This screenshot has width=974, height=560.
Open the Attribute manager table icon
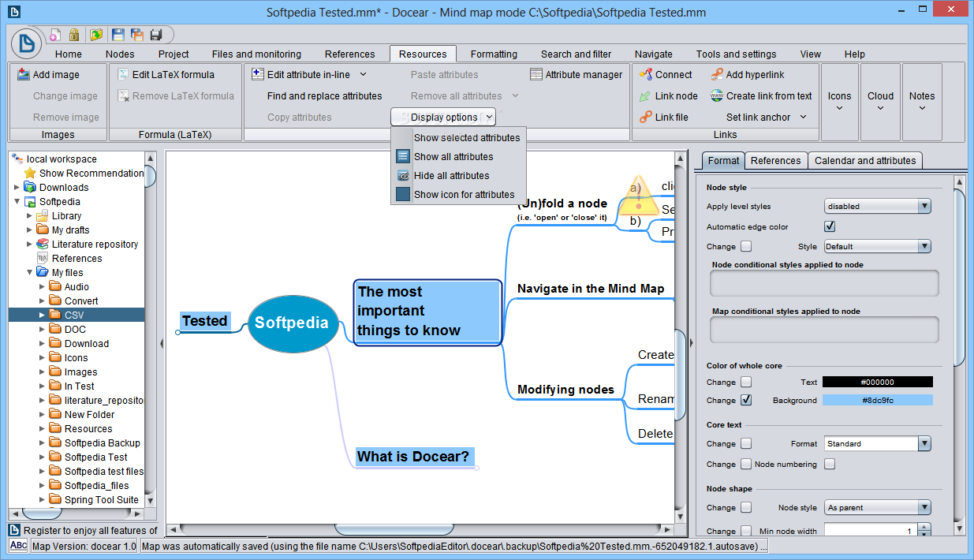(x=536, y=75)
